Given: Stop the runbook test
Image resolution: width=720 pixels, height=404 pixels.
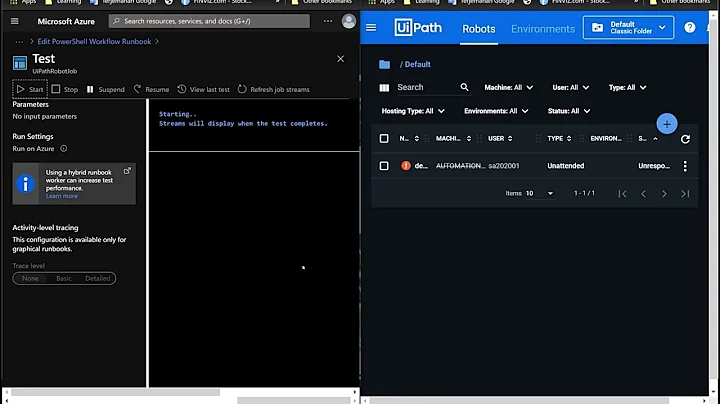Looking at the screenshot, I should click(65, 90).
